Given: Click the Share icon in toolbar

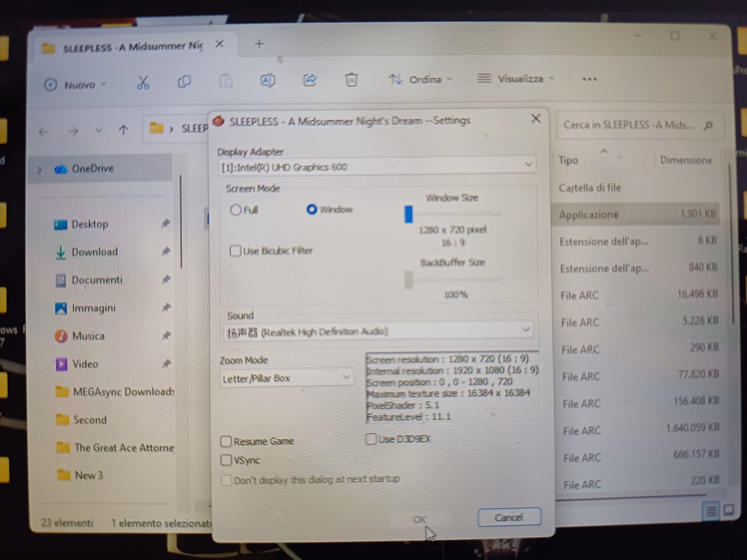Looking at the screenshot, I should click(x=309, y=80).
